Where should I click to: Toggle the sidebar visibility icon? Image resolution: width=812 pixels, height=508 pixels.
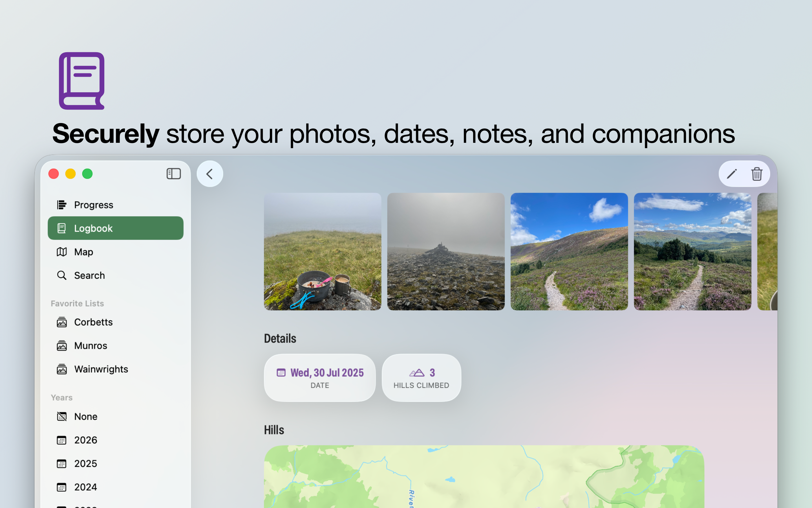pyautogui.click(x=173, y=174)
